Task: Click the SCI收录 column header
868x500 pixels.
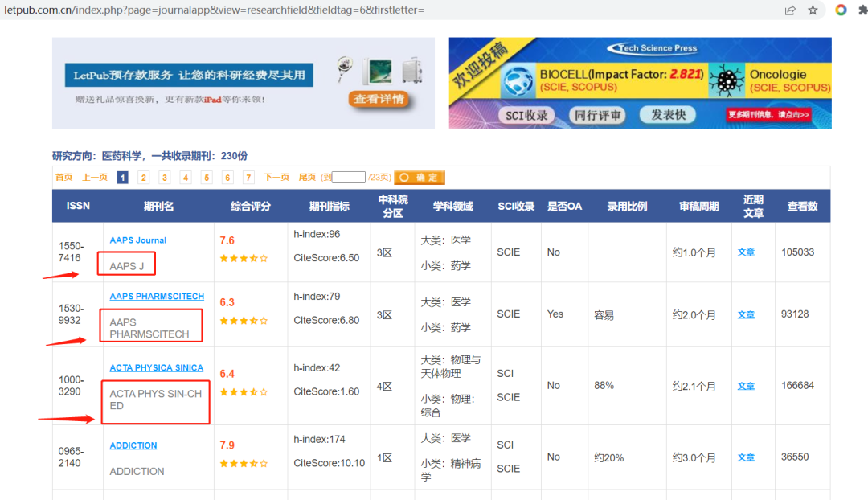Action: click(x=516, y=207)
